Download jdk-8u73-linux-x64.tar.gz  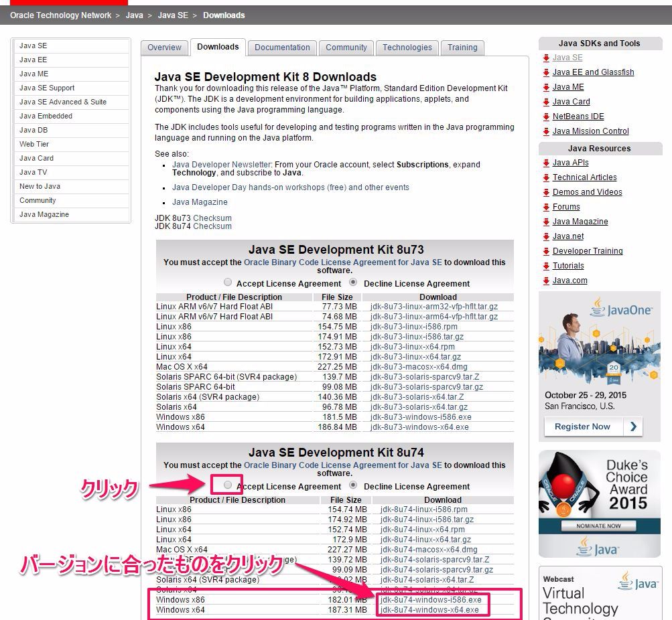click(x=415, y=357)
